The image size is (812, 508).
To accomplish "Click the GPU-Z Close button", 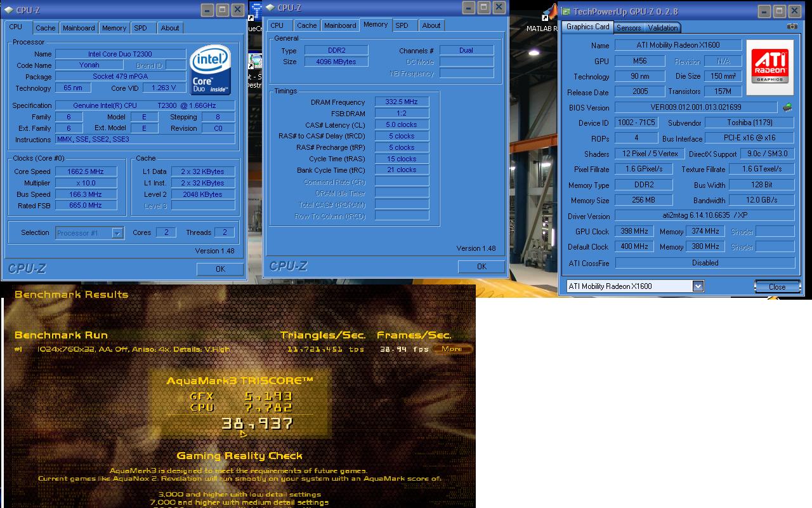I will coord(777,287).
